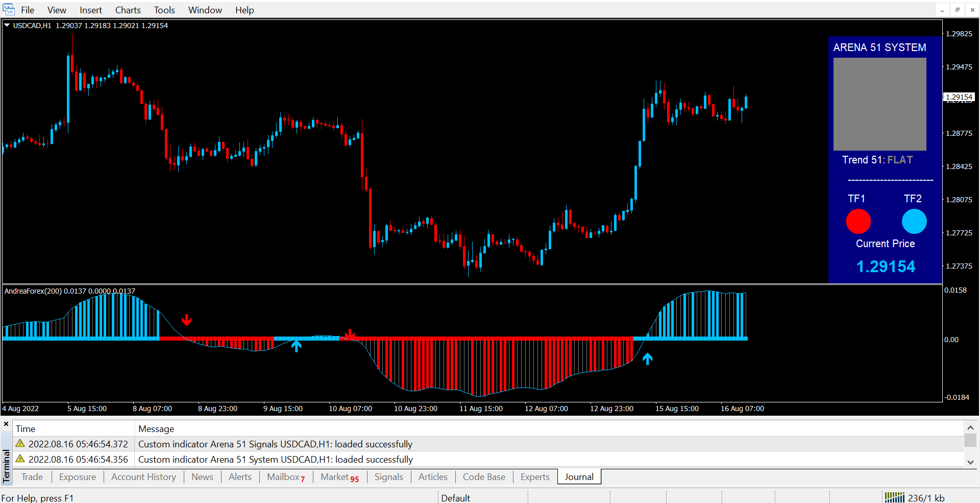Open the Tools menu
The width and height of the screenshot is (980, 503).
click(164, 10)
